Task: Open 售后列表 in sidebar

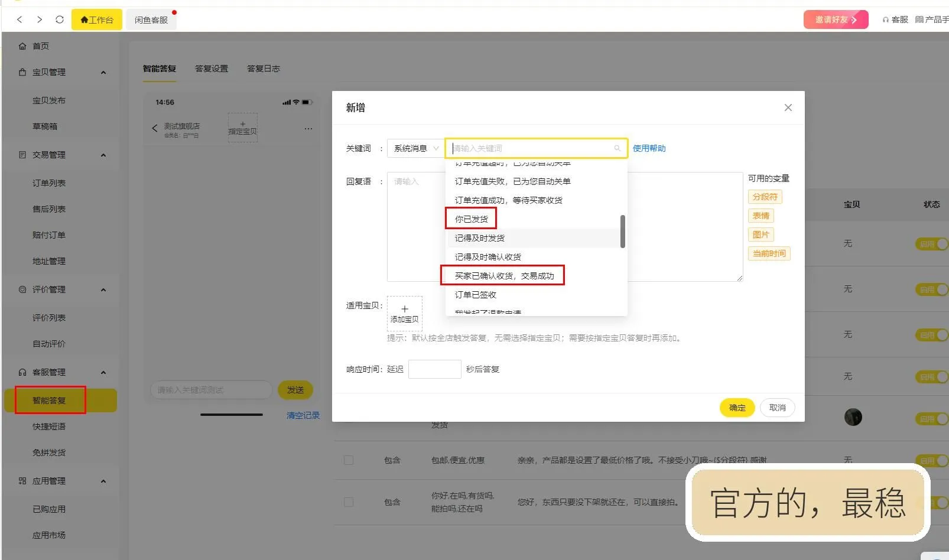Action: point(49,209)
